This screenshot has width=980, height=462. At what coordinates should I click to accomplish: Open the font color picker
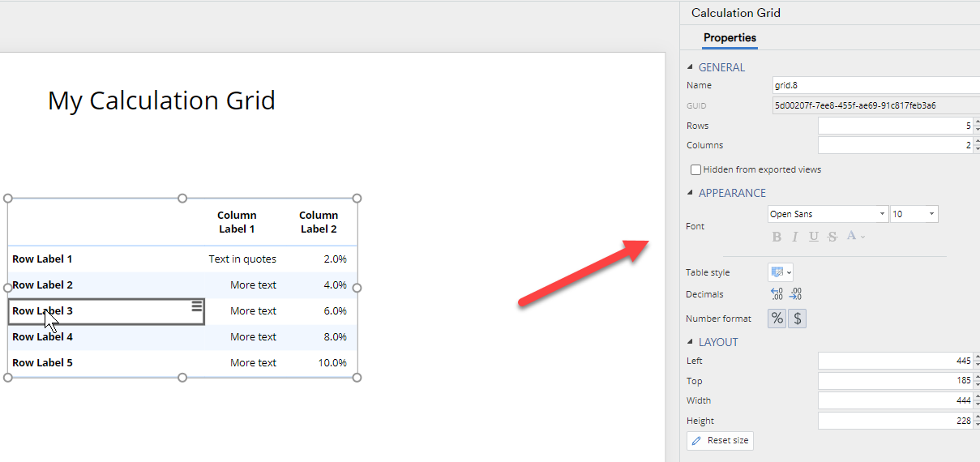(x=855, y=237)
